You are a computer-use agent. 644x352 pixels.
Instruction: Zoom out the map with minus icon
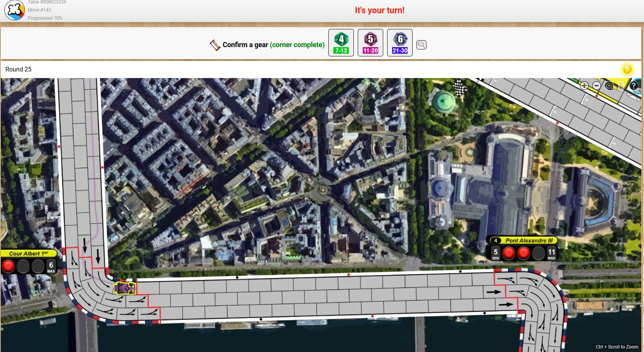(596, 86)
